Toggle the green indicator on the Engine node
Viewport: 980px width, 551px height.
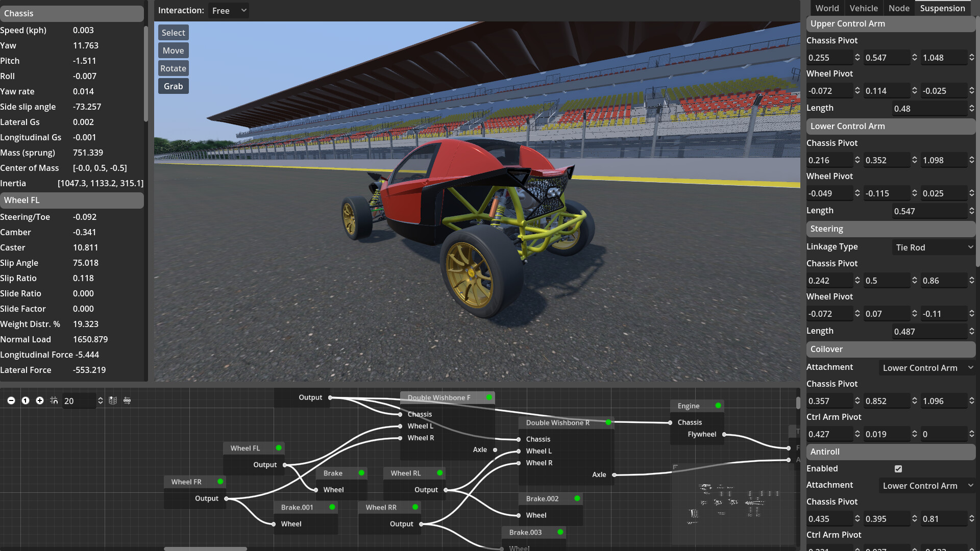717,406
